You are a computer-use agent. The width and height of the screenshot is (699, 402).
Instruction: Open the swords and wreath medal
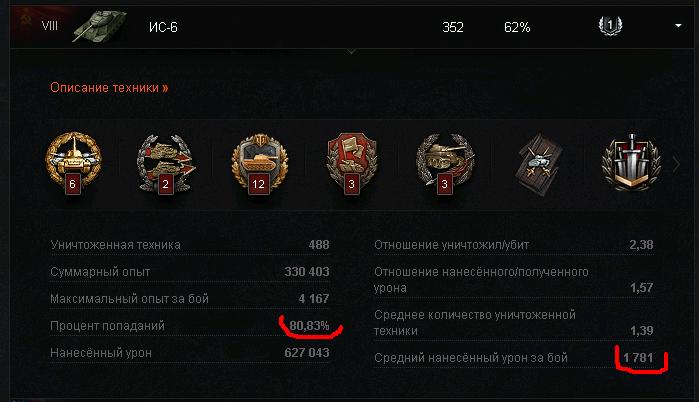[x=631, y=163]
